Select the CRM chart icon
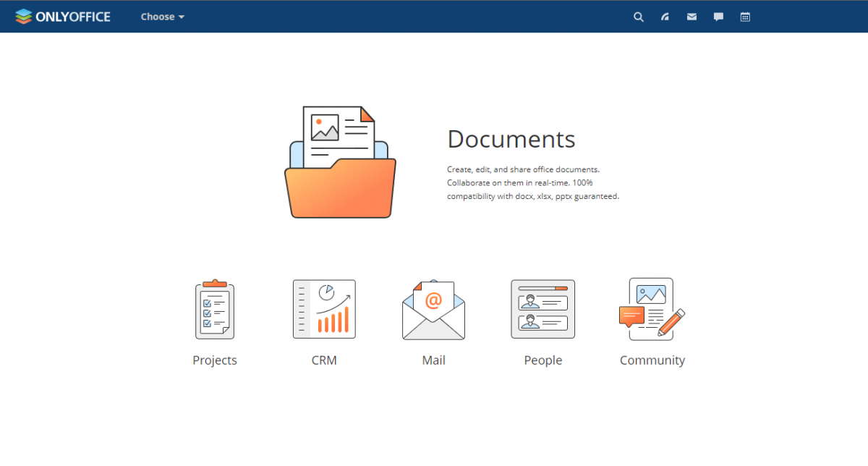 point(324,309)
